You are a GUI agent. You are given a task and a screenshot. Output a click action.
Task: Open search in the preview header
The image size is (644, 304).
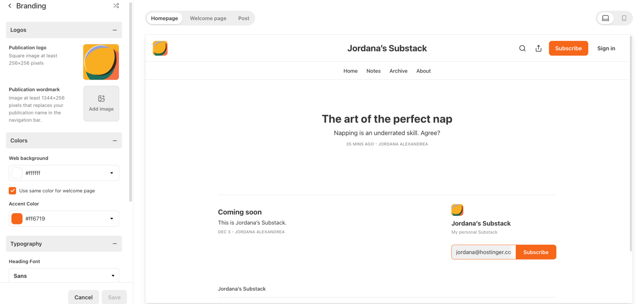(522, 48)
